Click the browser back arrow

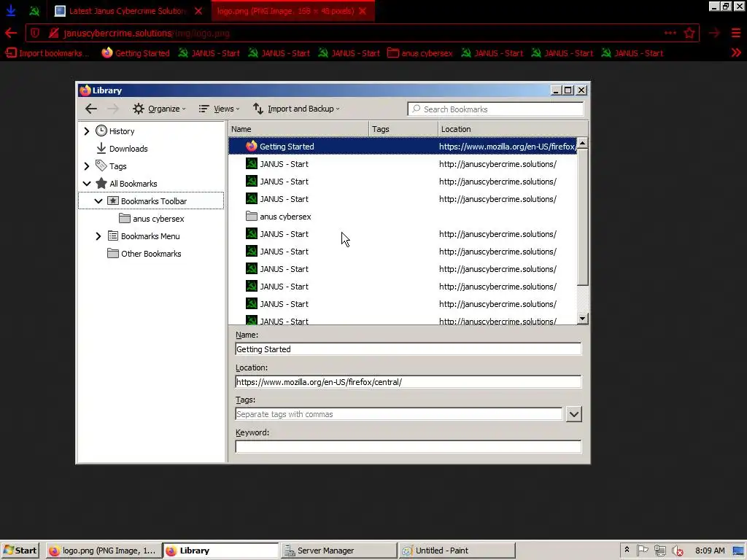10,33
